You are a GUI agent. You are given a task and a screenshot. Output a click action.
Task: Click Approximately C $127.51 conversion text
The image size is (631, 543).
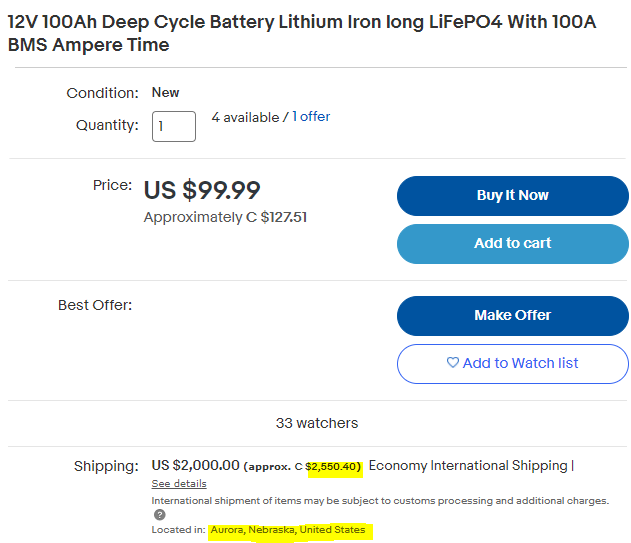(225, 217)
